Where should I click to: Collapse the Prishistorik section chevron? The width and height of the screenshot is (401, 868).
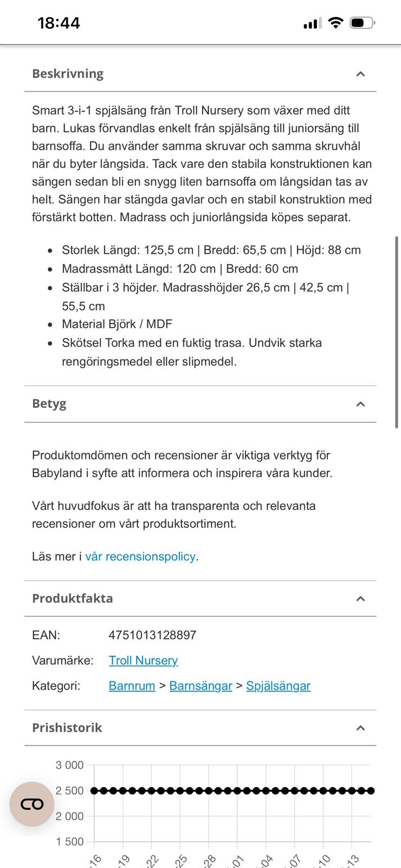coord(360,727)
